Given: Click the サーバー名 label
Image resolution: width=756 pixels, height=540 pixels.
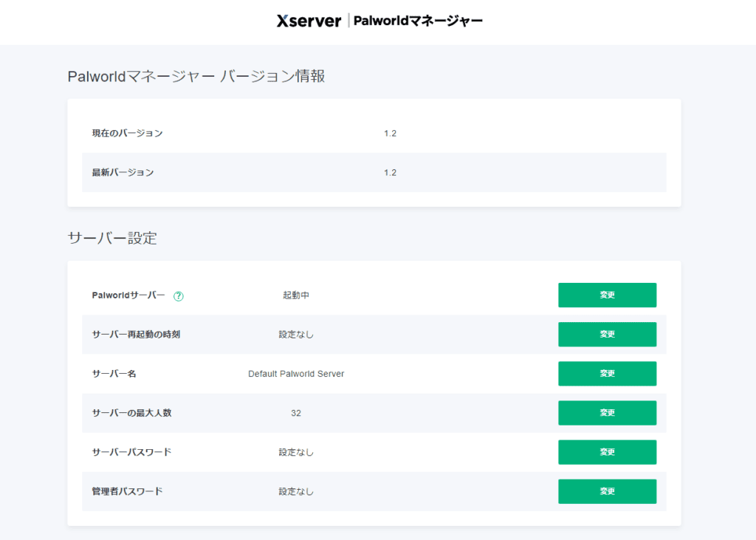Looking at the screenshot, I should coord(114,374).
